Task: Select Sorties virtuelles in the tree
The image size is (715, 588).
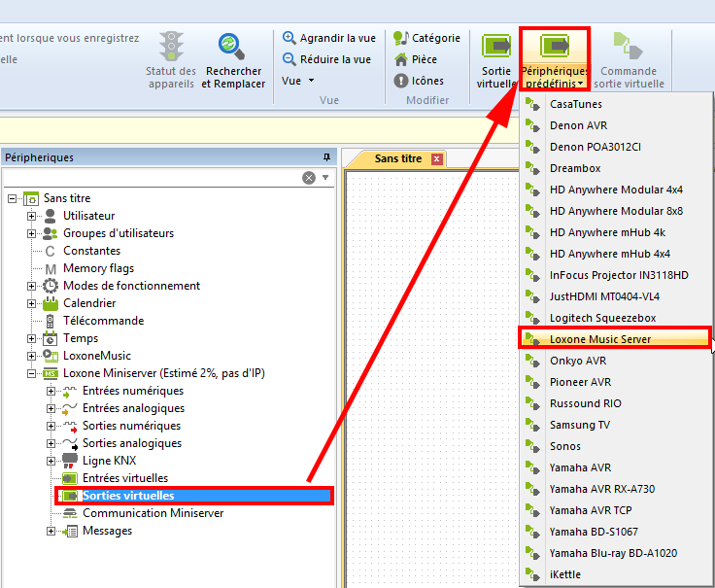Action: 128,496
